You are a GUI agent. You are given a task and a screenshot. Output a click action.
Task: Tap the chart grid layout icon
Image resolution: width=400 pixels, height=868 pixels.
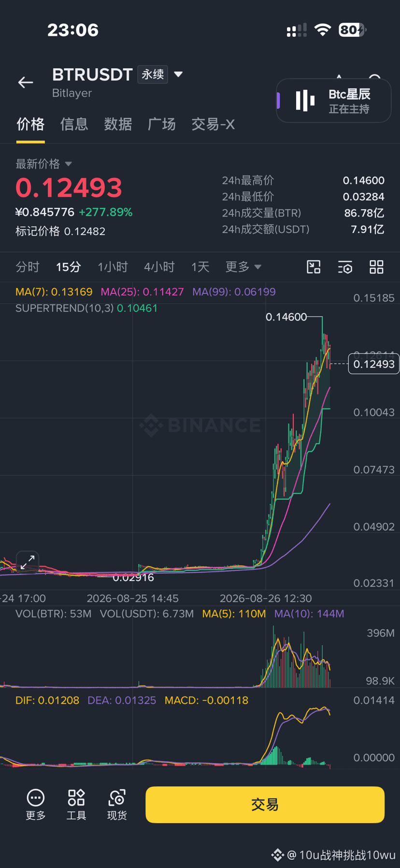(376, 267)
